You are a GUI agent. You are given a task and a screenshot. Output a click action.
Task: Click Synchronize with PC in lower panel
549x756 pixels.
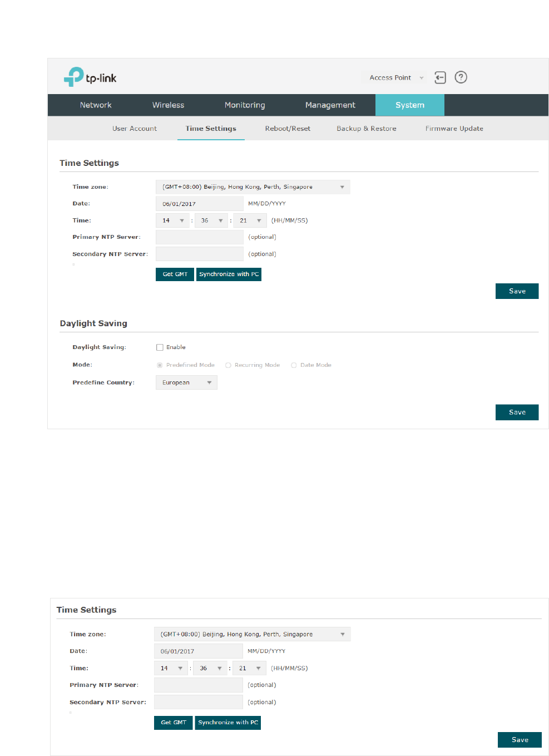pos(228,723)
